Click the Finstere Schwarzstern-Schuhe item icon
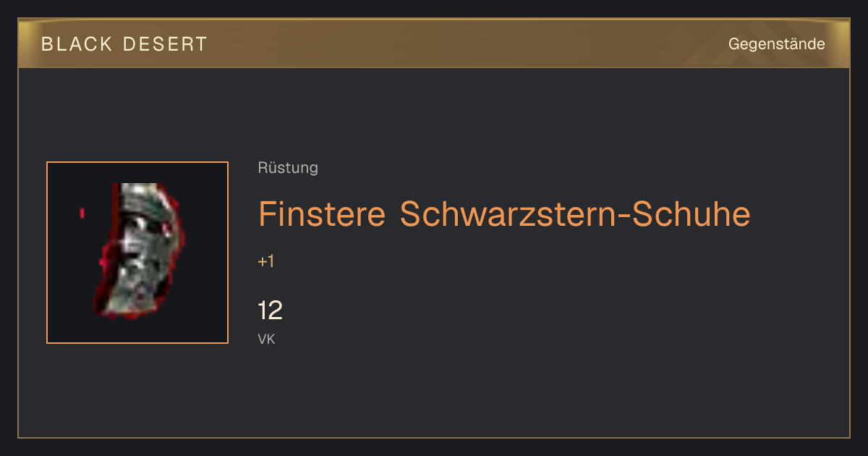The height and width of the screenshot is (456, 868). pyautogui.click(x=137, y=253)
